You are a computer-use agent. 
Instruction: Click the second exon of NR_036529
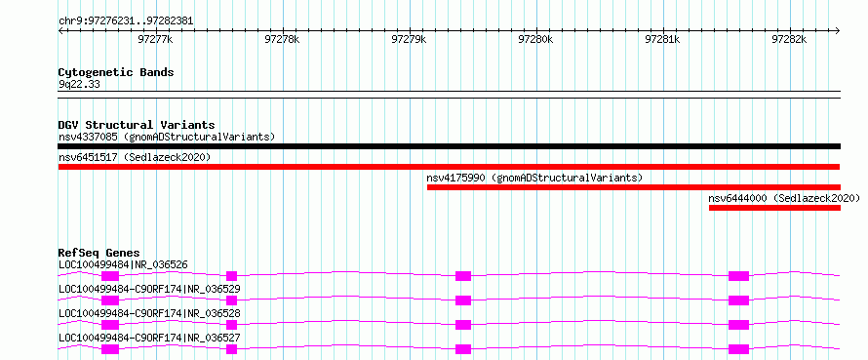[232, 300]
